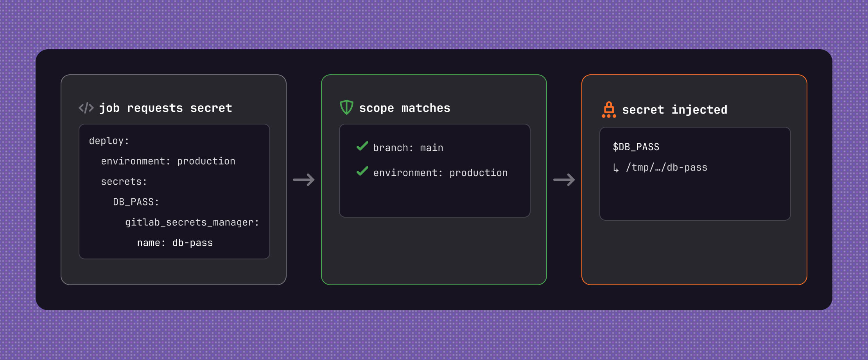Select the 'scope matches' heading

point(405,108)
